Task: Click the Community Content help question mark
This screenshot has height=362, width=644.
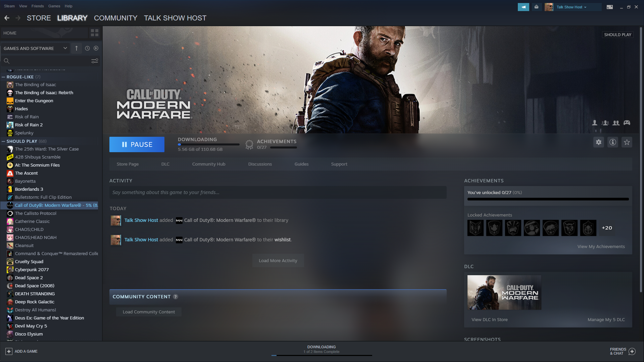Action: pyautogui.click(x=176, y=297)
